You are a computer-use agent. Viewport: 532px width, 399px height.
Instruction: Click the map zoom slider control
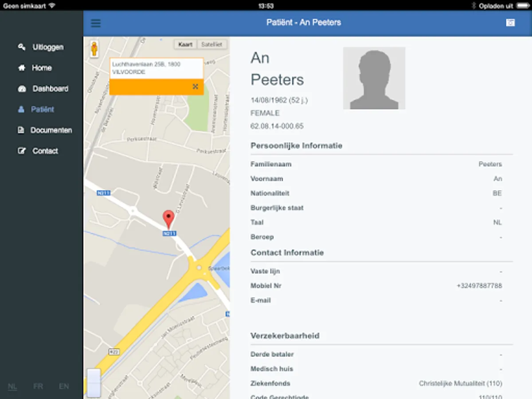point(94,383)
